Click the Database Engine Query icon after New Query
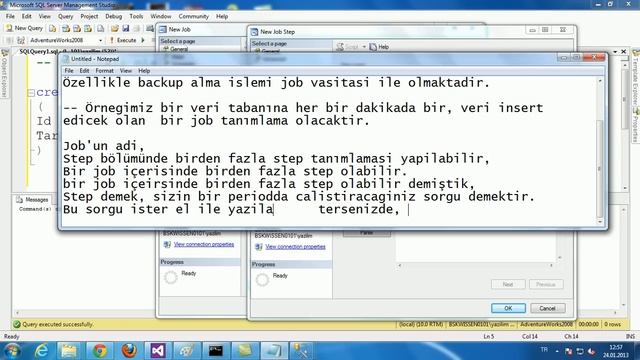The image size is (640, 360). pyautogui.click(x=53, y=29)
